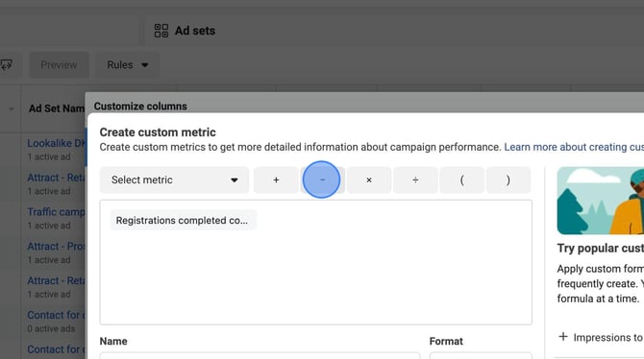The image size is (644, 359).
Task: Open the Attract - Pros ad set link
Action: tap(57, 246)
